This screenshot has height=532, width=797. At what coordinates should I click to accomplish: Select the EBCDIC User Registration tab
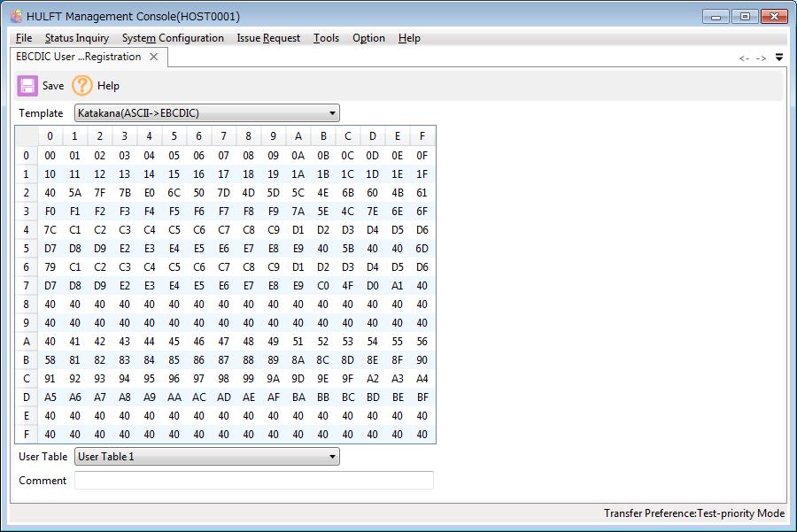coord(79,57)
